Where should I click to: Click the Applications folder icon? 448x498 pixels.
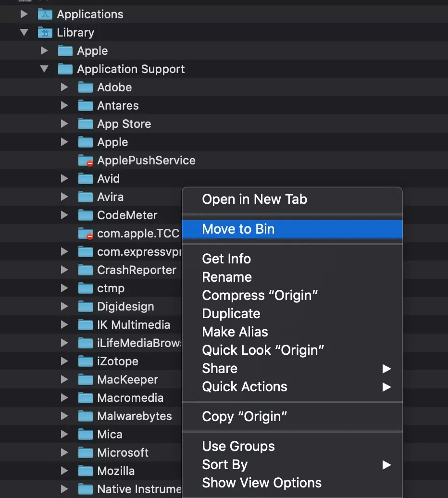45,14
